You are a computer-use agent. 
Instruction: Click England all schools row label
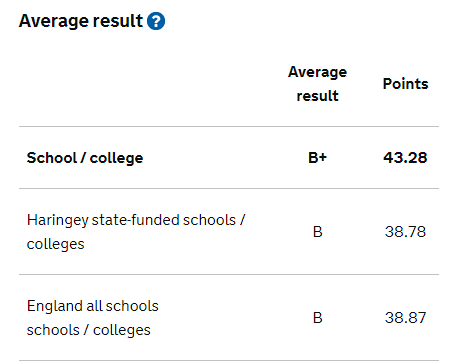click(93, 318)
